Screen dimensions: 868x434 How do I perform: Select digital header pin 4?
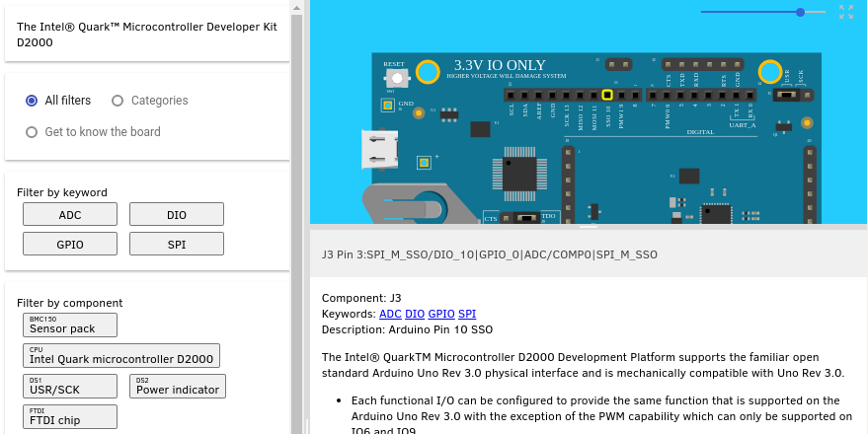tap(695, 95)
